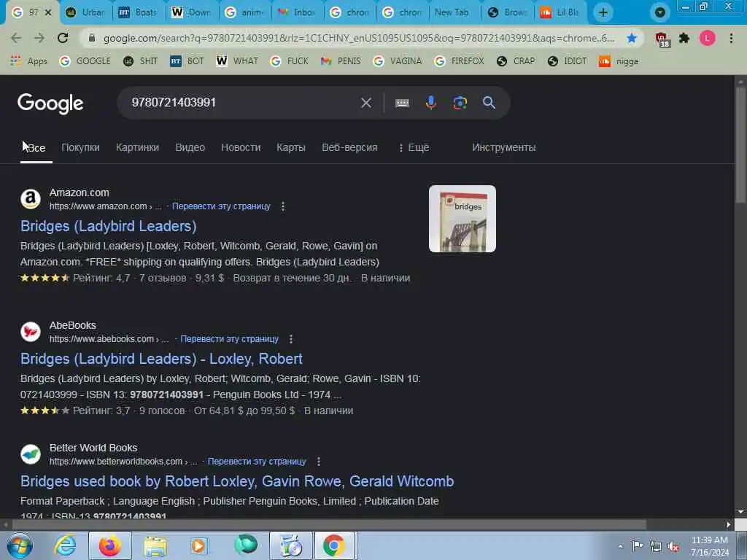747x560 pixels.
Task: Open Windows Explorer folder from taskbar
Action: click(155, 547)
